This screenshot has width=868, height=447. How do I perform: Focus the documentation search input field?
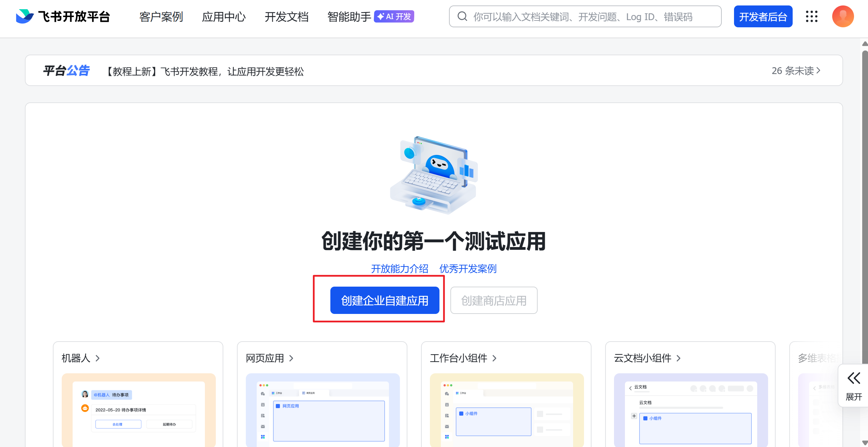click(585, 16)
